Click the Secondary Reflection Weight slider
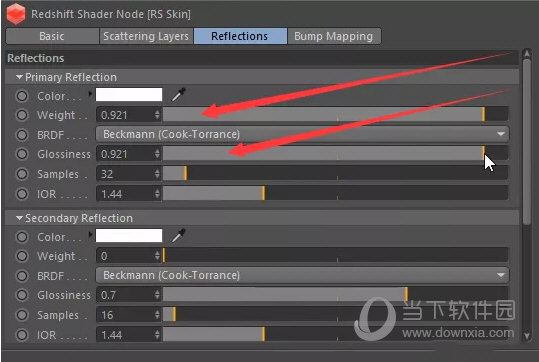This screenshot has width=539, height=362. 336,255
